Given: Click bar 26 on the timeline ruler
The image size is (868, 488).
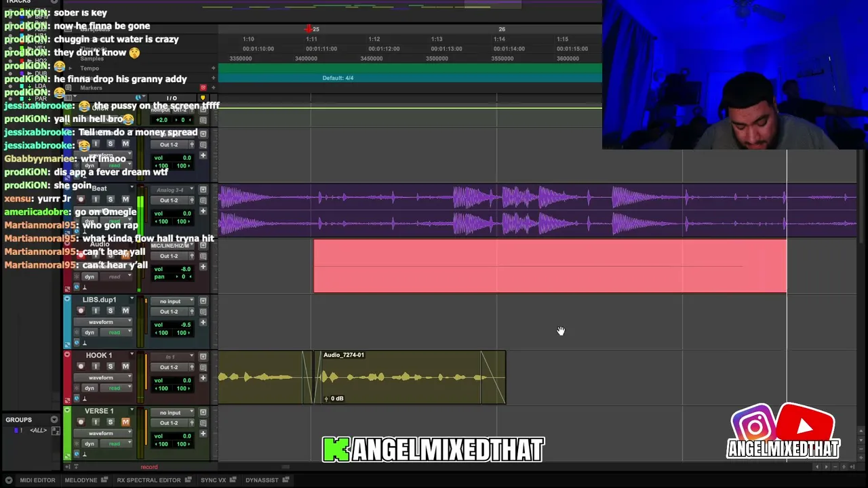Looking at the screenshot, I should click(502, 29).
